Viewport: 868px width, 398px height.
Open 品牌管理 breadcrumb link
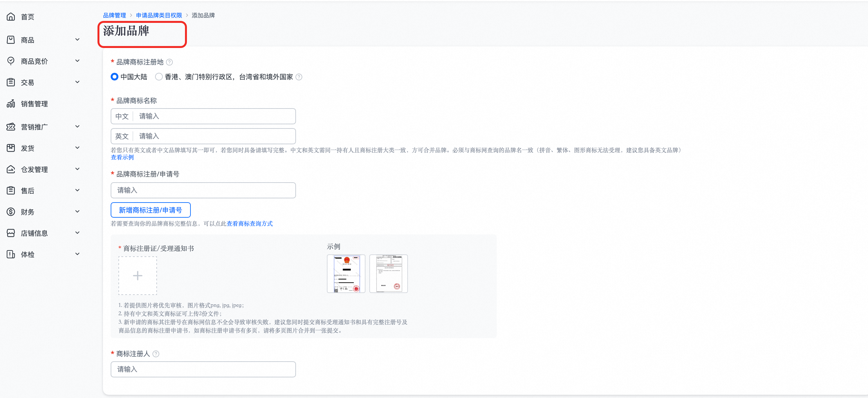click(x=114, y=15)
